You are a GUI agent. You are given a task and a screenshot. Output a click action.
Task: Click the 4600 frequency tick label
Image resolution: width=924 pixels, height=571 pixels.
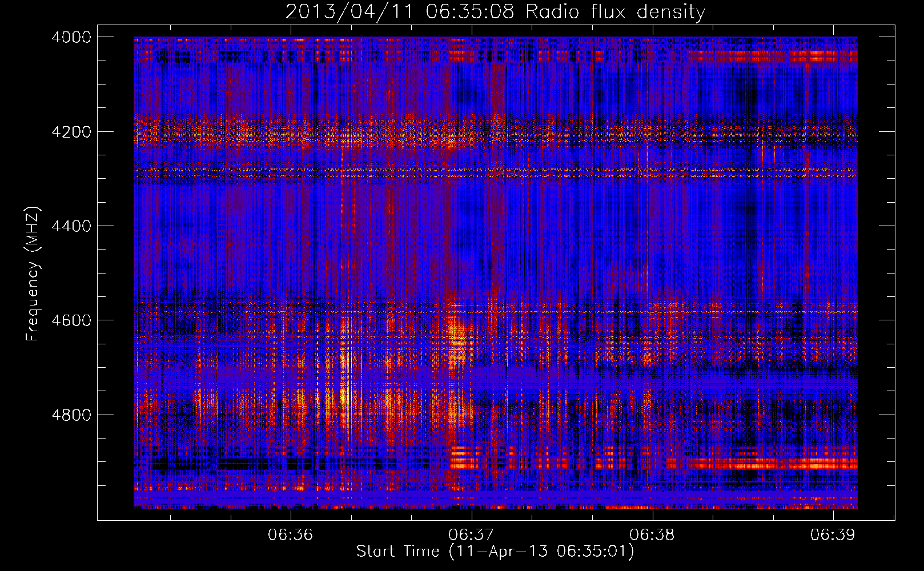pyautogui.click(x=71, y=320)
